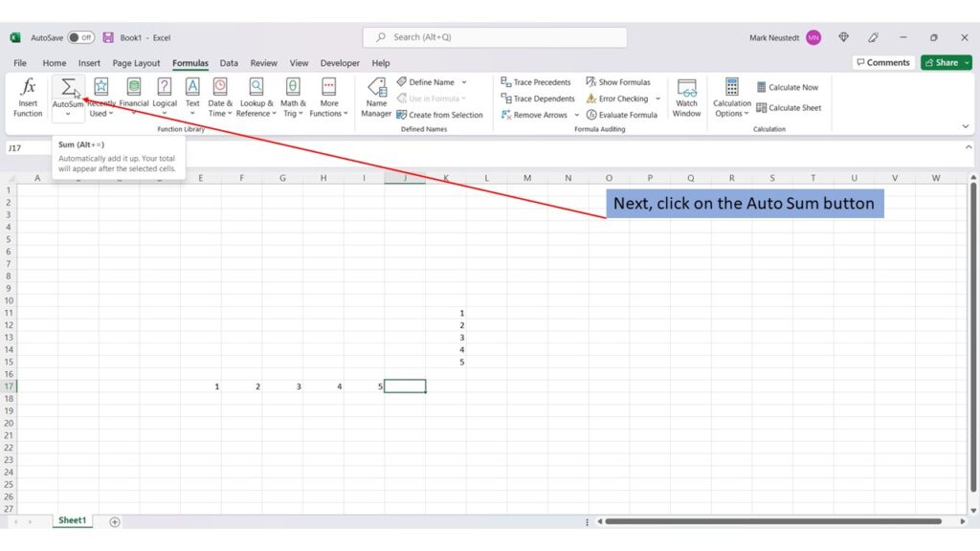The width and height of the screenshot is (980, 551).
Task: Select the AutoSum button
Action: [68, 88]
